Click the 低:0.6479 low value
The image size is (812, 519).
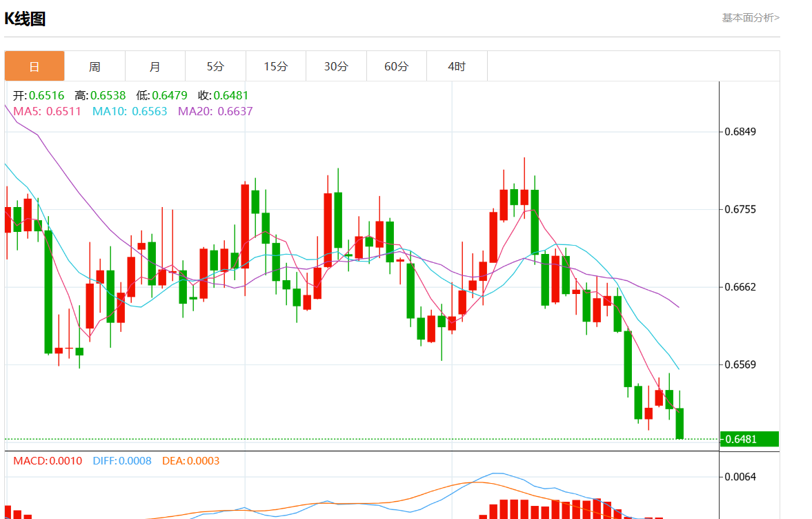tap(161, 95)
